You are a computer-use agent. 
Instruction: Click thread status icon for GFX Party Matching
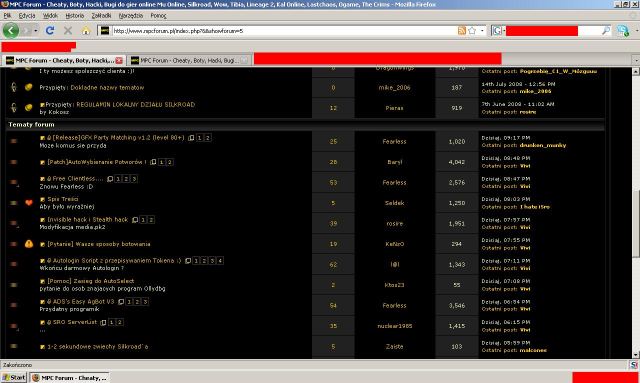point(13,141)
